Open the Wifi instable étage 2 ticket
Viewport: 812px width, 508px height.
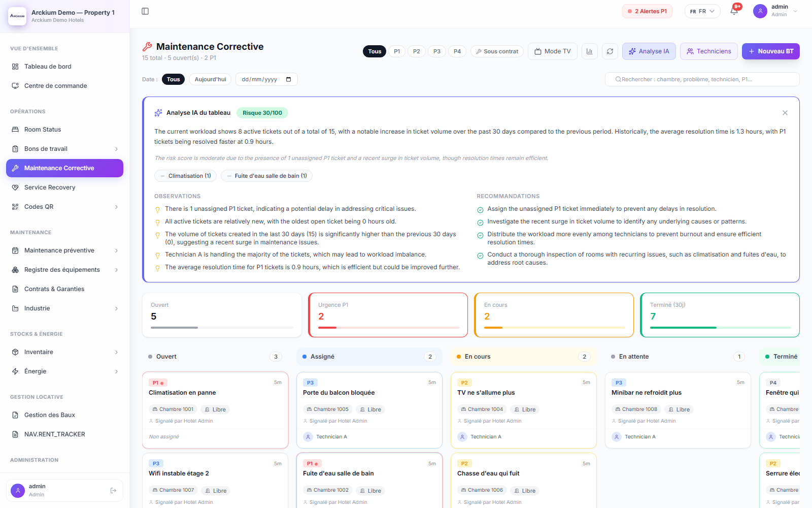pyautogui.click(x=216, y=481)
